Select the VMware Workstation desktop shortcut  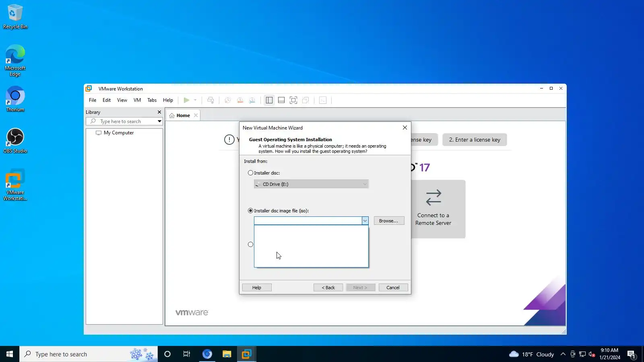pos(15,185)
